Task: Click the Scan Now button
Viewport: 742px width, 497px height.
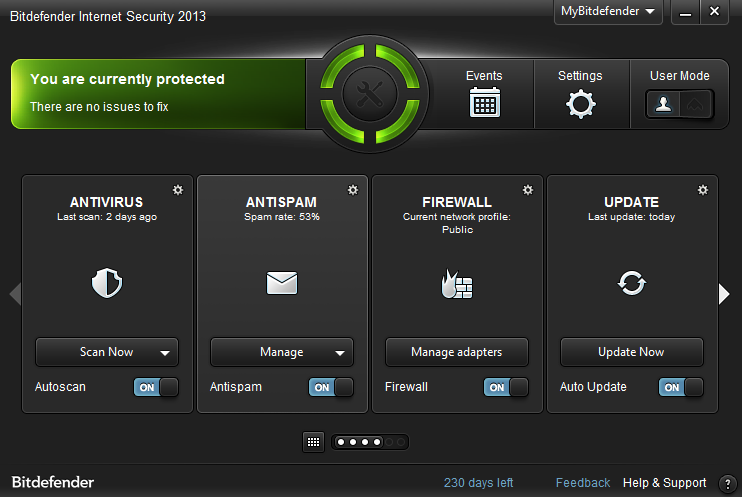Action: point(106,352)
